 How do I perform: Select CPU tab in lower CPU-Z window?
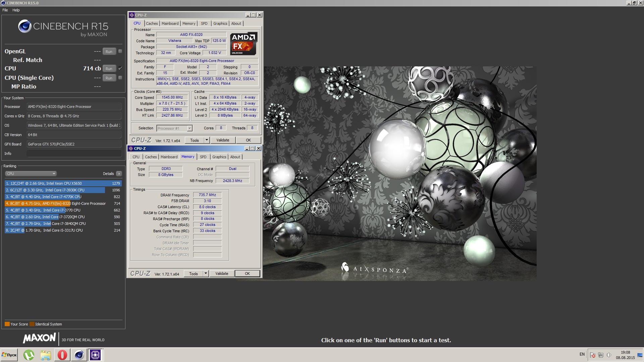point(136,157)
